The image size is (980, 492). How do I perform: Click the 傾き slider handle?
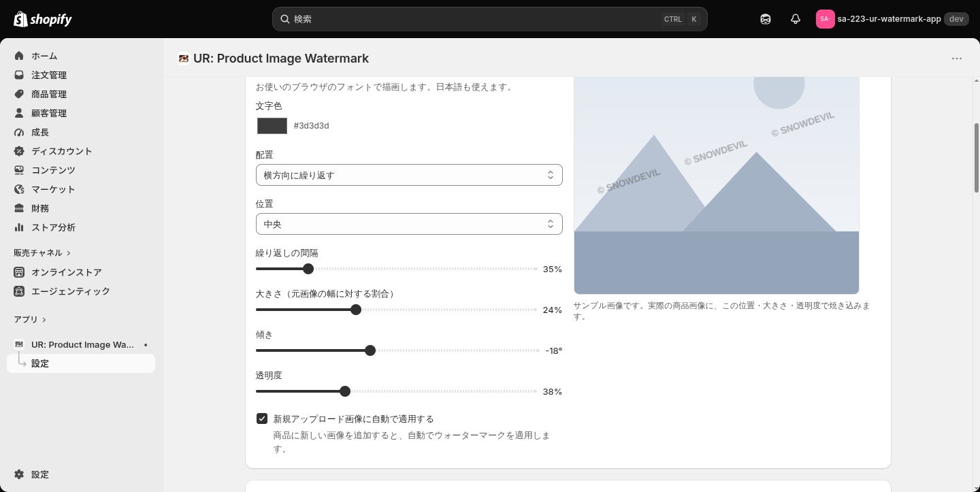[370, 350]
